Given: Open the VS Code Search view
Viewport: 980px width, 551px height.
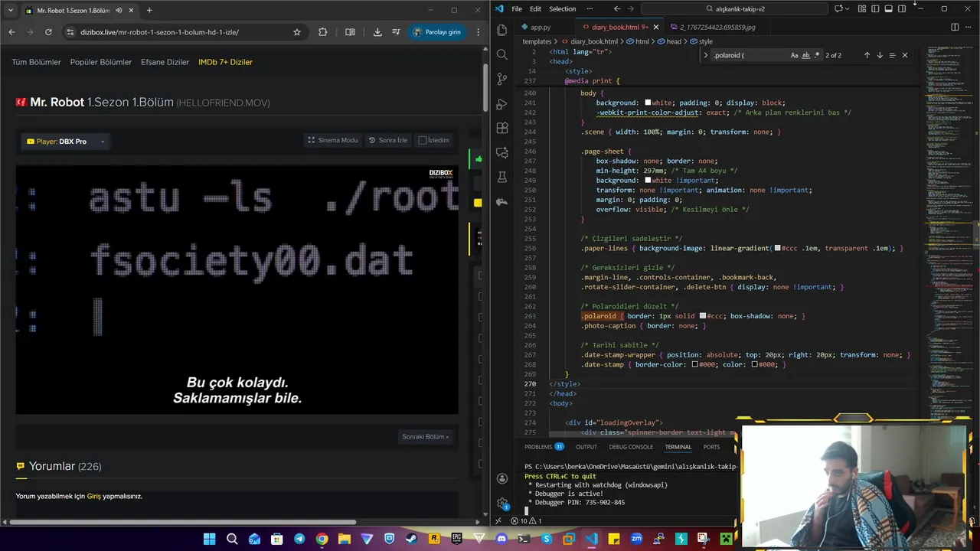Looking at the screenshot, I should [502, 54].
